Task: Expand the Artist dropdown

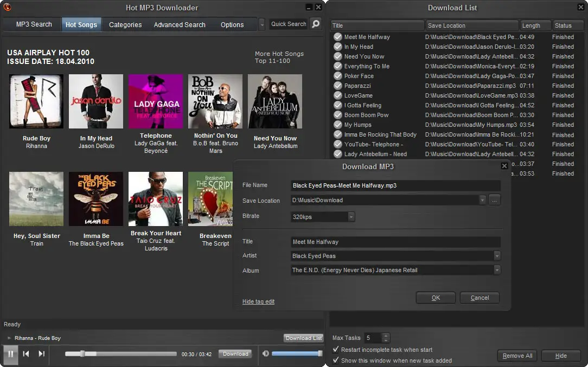Action: click(497, 256)
